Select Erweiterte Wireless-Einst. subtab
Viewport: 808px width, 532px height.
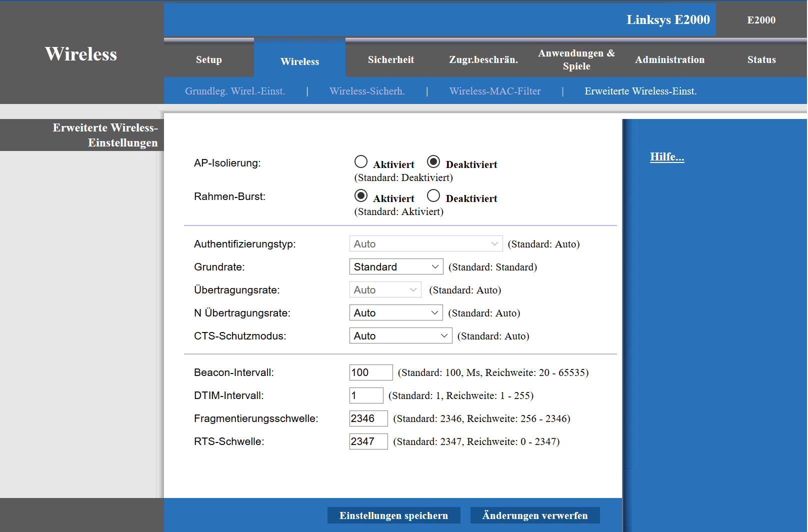coord(640,91)
